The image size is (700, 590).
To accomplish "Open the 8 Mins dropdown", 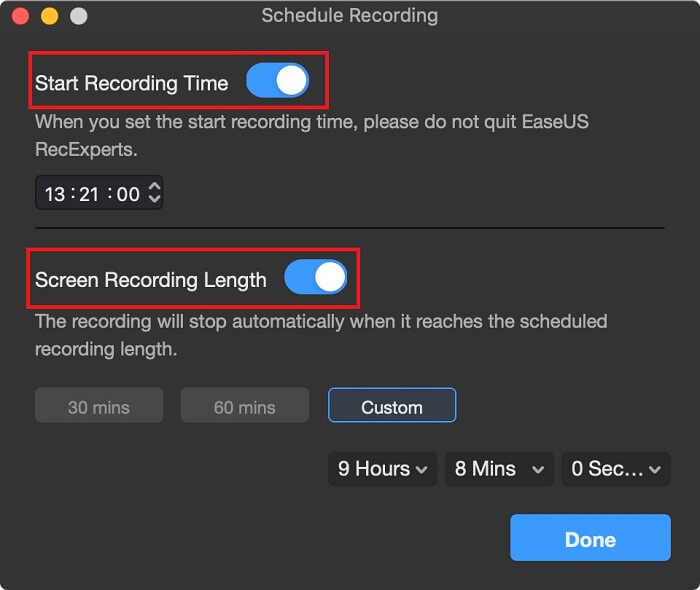I will (x=499, y=469).
